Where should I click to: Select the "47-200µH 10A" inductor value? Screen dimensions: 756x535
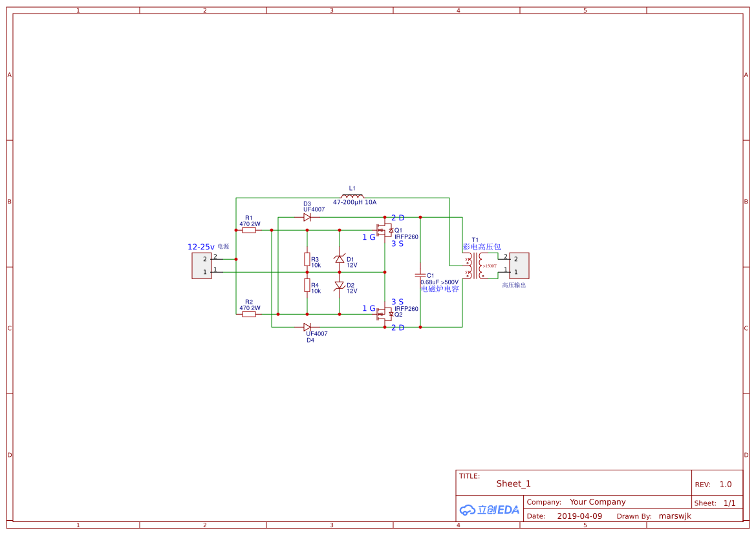(355, 202)
